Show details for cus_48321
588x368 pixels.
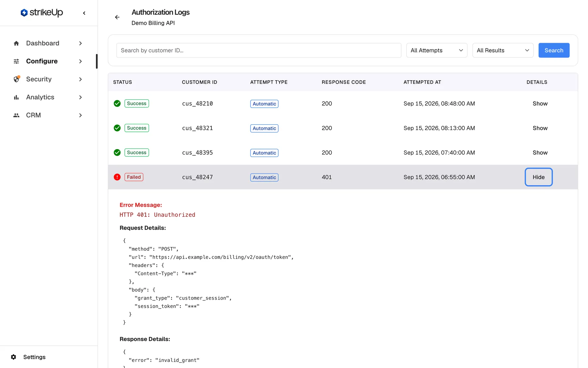[x=540, y=128]
